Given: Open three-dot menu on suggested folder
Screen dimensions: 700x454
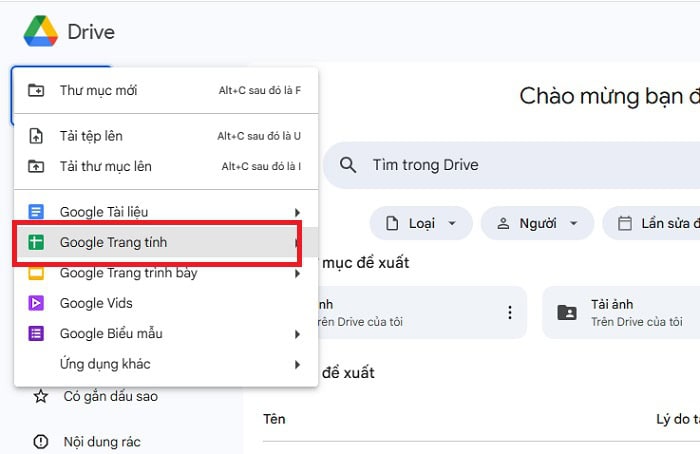Looking at the screenshot, I should tap(510, 313).
